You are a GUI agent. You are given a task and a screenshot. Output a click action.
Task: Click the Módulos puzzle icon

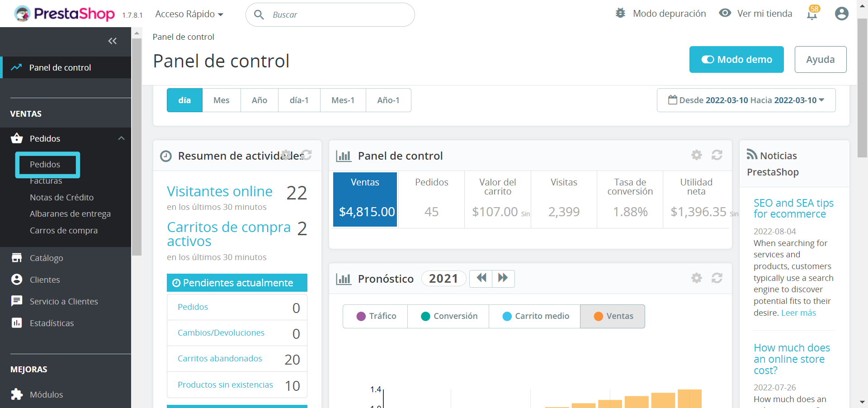point(17,394)
